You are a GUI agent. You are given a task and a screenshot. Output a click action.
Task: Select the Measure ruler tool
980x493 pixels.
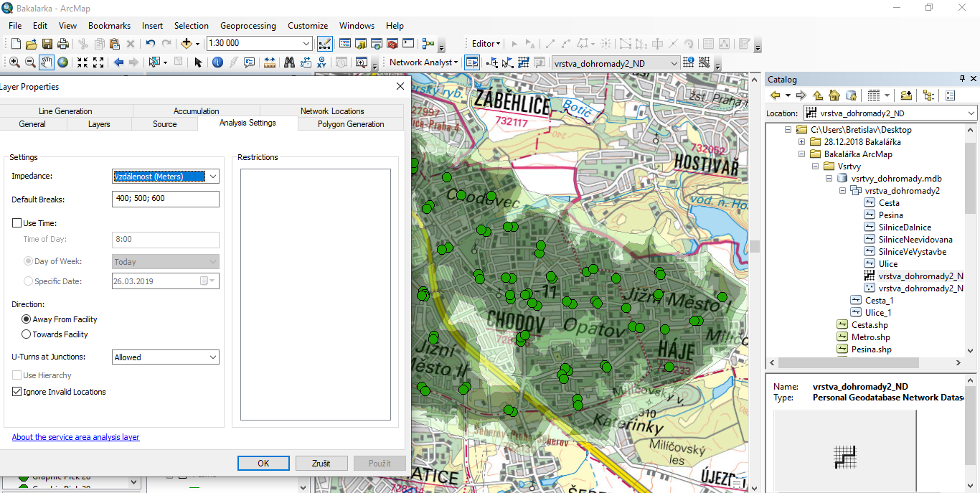tap(270, 62)
